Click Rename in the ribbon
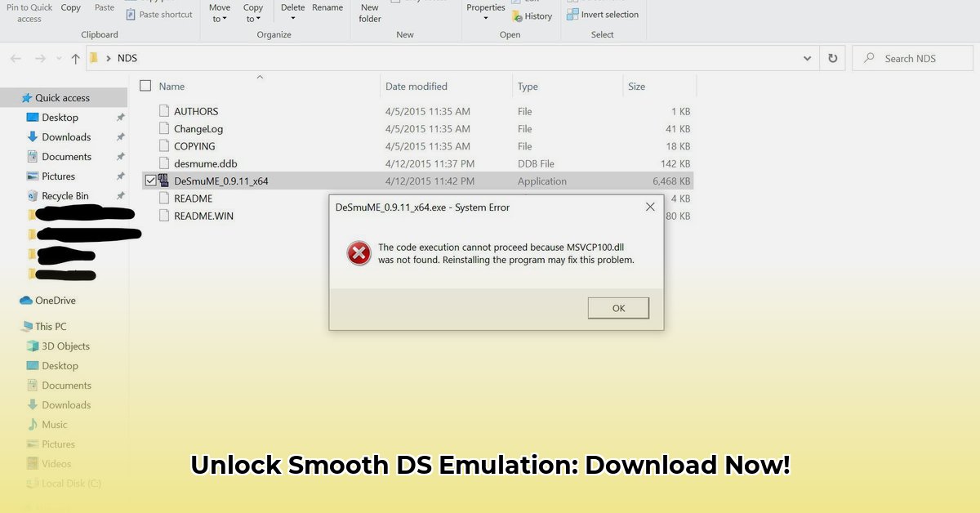Screen dimensions: 980x513 pyautogui.click(x=327, y=7)
